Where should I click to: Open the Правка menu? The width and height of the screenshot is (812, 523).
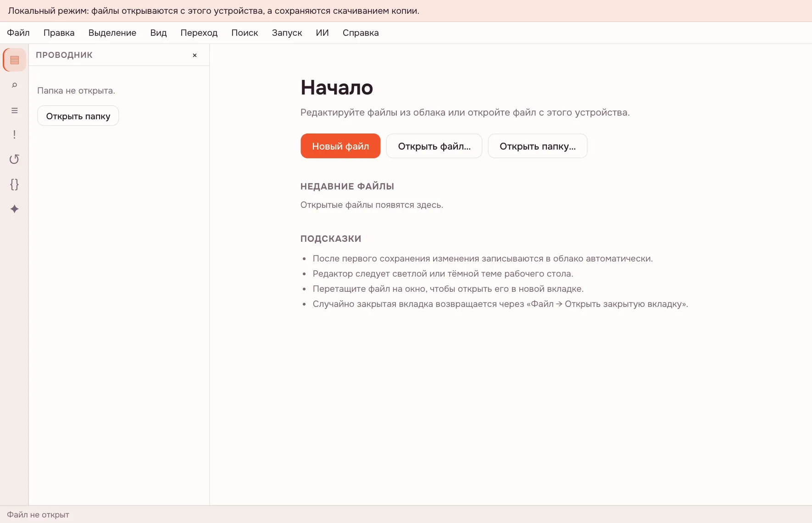point(59,33)
